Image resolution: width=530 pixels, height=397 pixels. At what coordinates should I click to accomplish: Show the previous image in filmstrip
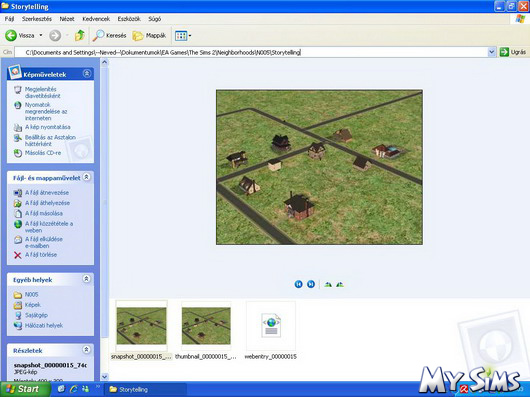point(298,284)
